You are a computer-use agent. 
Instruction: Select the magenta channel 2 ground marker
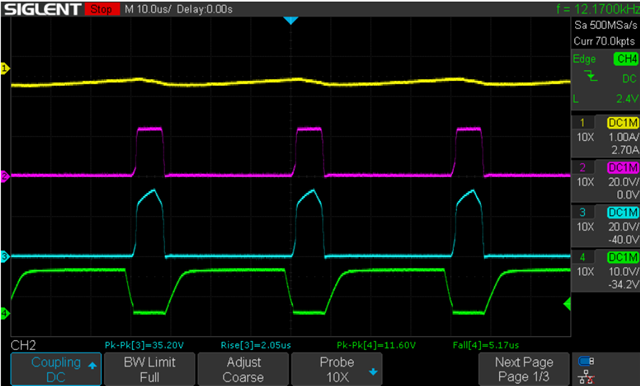[4, 177]
